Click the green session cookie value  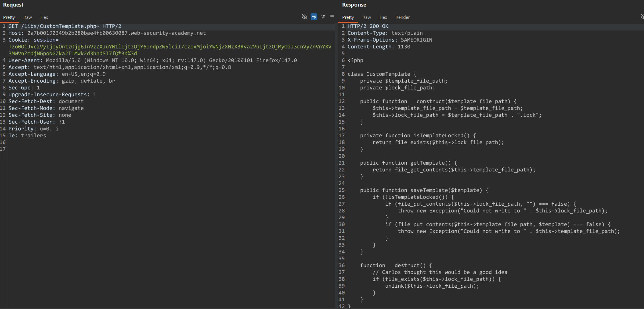click(x=170, y=47)
